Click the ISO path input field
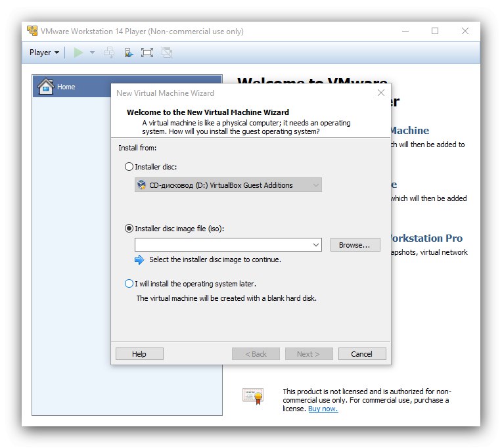Image resolution: width=502 pixels, height=448 pixels. click(x=223, y=245)
